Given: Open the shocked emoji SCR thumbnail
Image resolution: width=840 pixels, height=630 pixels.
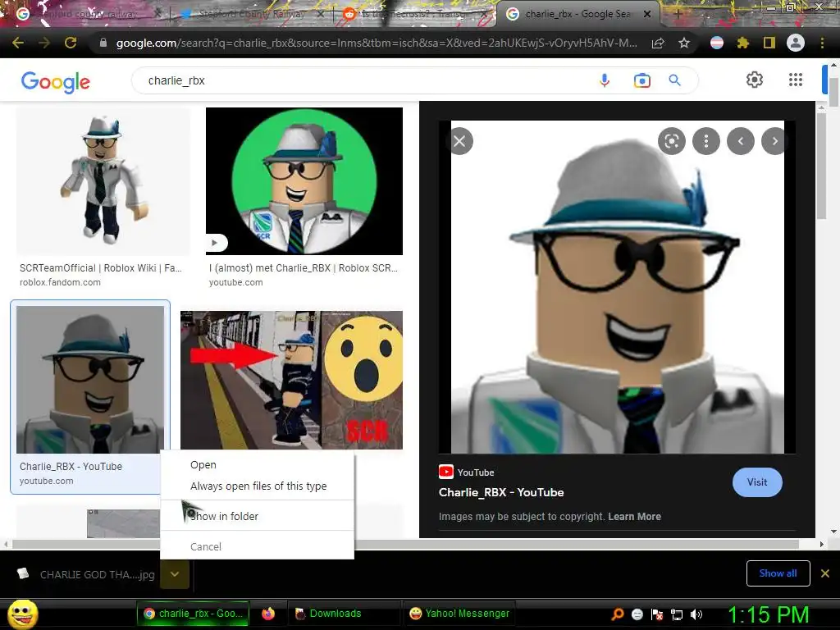Looking at the screenshot, I should point(291,380).
